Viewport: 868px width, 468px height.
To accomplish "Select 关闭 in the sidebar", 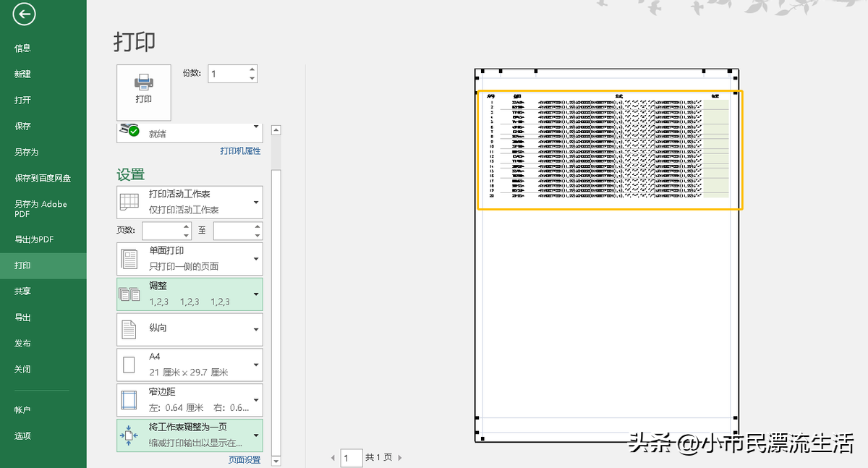I will pos(22,370).
